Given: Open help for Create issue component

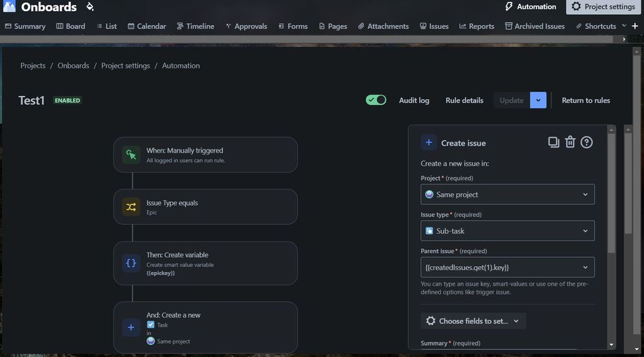Looking at the screenshot, I should click(x=587, y=142).
